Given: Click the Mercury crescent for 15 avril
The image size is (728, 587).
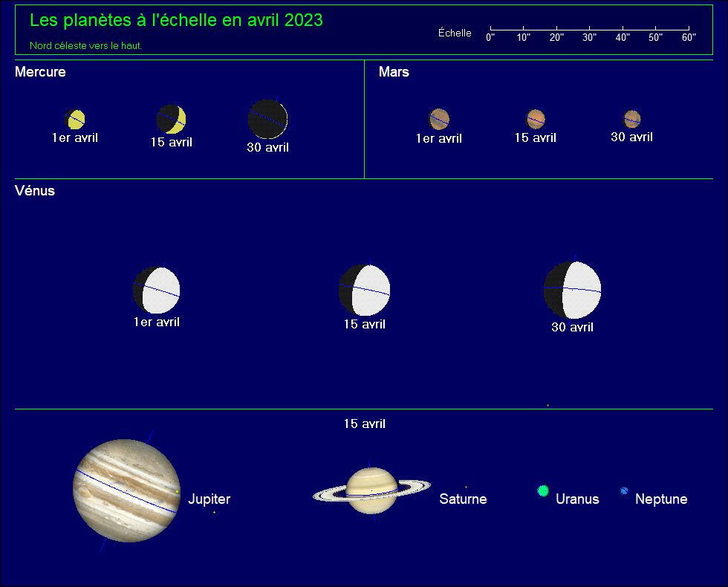Looking at the screenshot, I should click(172, 120).
